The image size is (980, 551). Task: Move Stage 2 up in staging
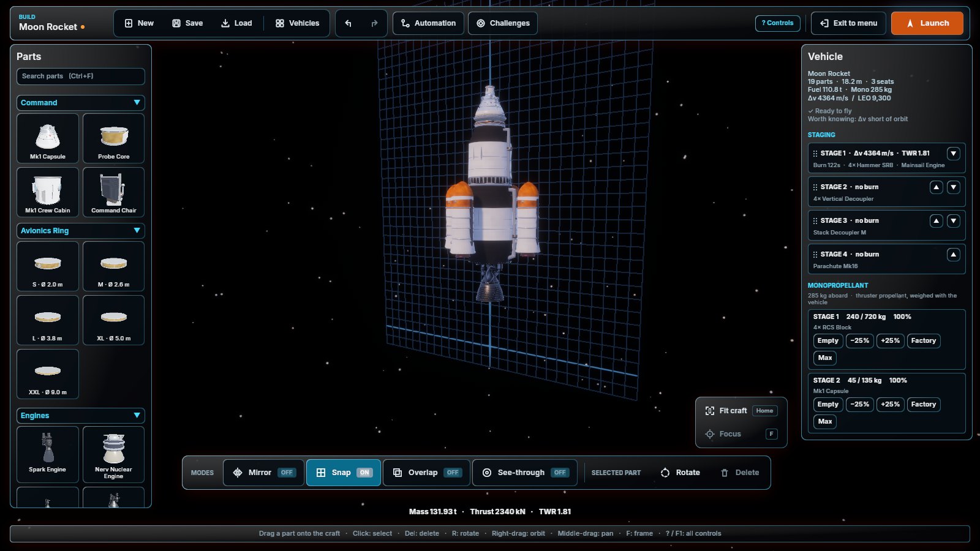click(936, 187)
